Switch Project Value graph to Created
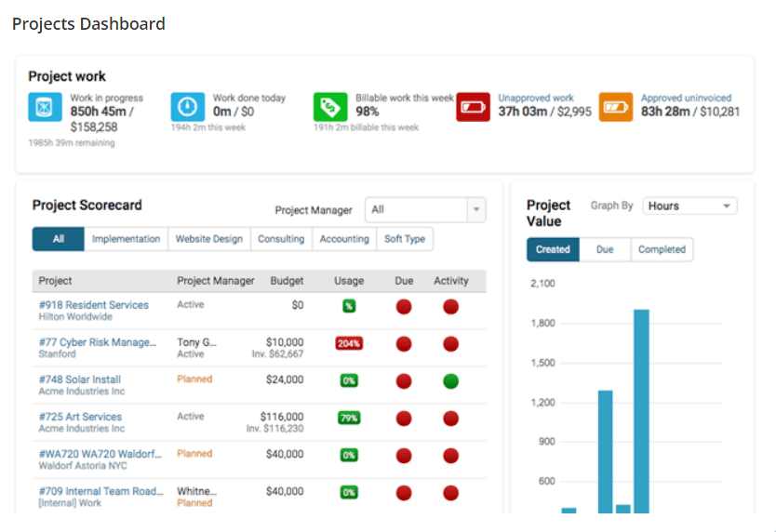Image resolution: width=776 pixels, height=532 pixels. 553,249
